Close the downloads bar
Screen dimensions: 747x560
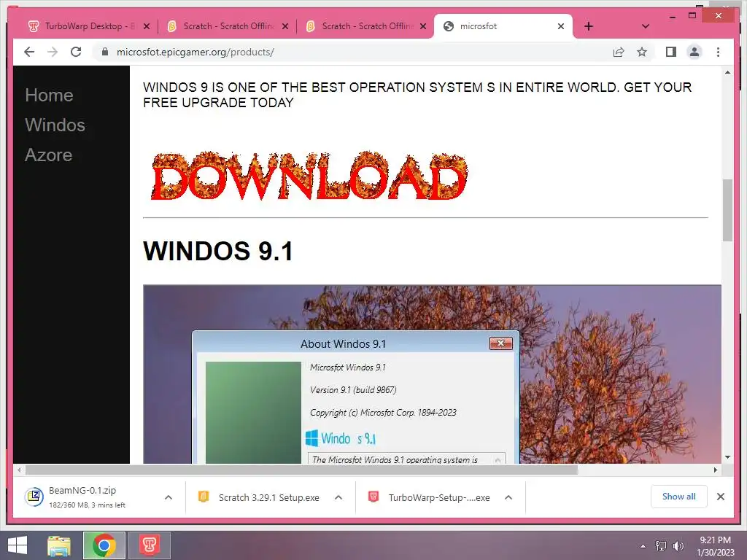720,497
